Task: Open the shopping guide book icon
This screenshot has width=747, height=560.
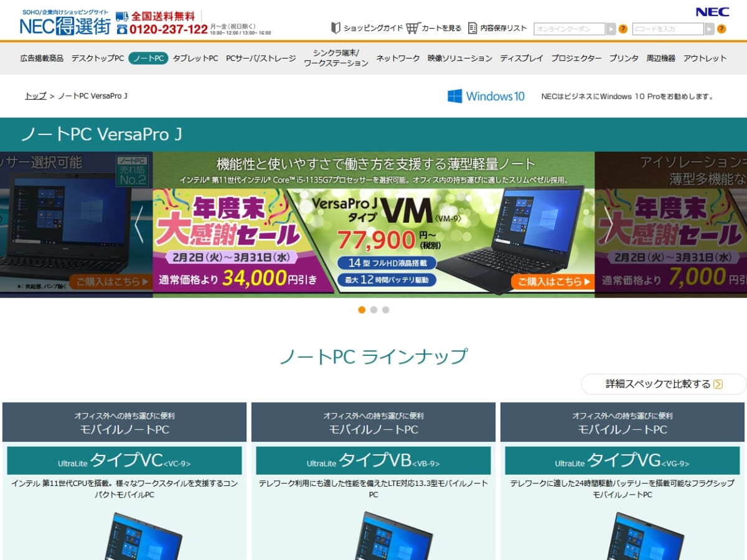Action: point(336,28)
